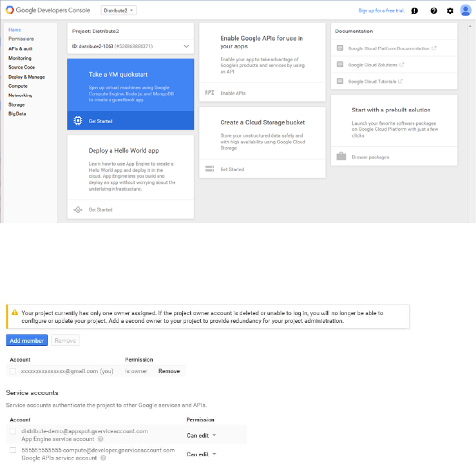Click Get Started under Cloud Storage bucket
The image size is (476, 464).
click(x=233, y=169)
